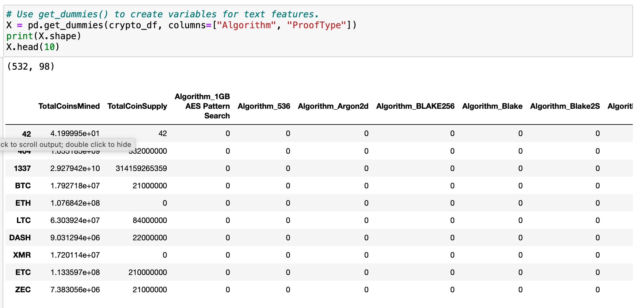644x308 pixels.
Task: Click the XMR row index label
Action: tap(22, 255)
